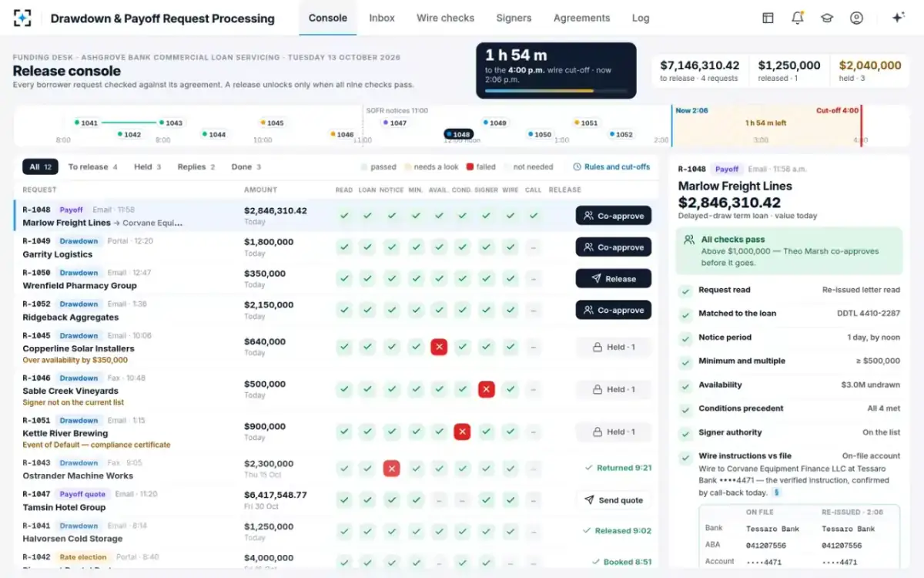This screenshot has height=578, width=924.
Task: Click failed Signer check for Sable Creek Vineyards
Action: coord(486,389)
